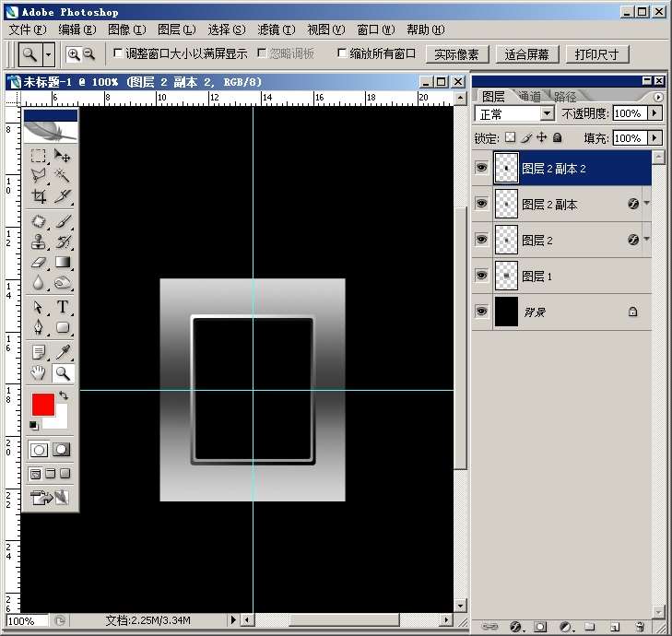Open status bar info arrow
The width and height of the screenshot is (672, 636).
click(x=232, y=619)
